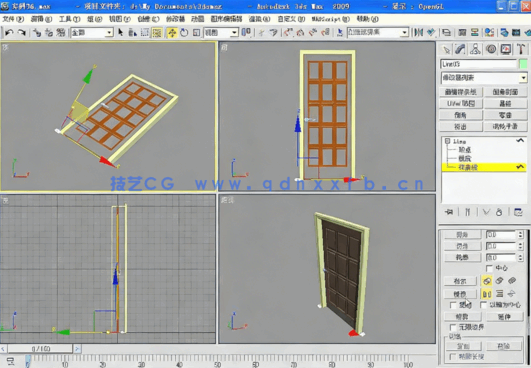The image size is (531, 368).
Task: Select the Boolean Union mode icon
Action: [487, 281]
